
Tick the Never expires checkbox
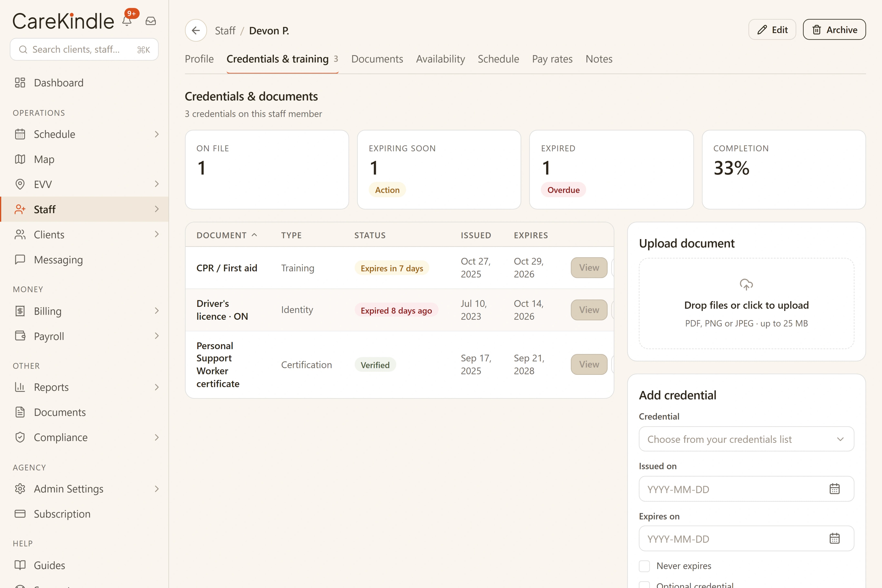(x=644, y=566)
